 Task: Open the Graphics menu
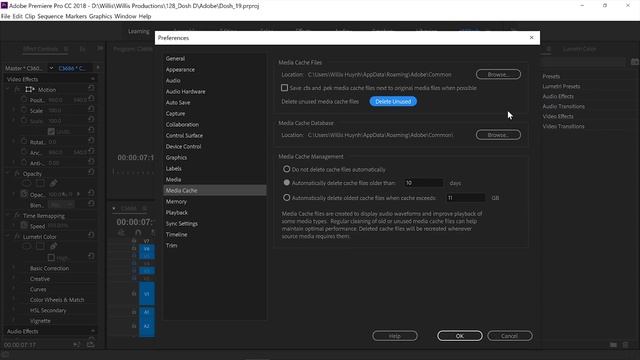tap(100, 16)
